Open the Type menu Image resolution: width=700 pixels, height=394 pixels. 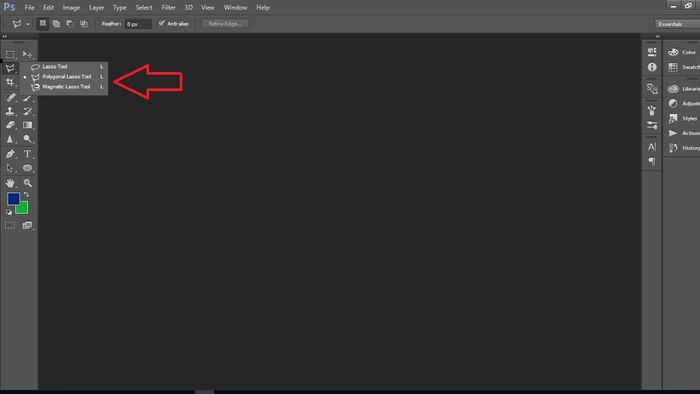120,8
